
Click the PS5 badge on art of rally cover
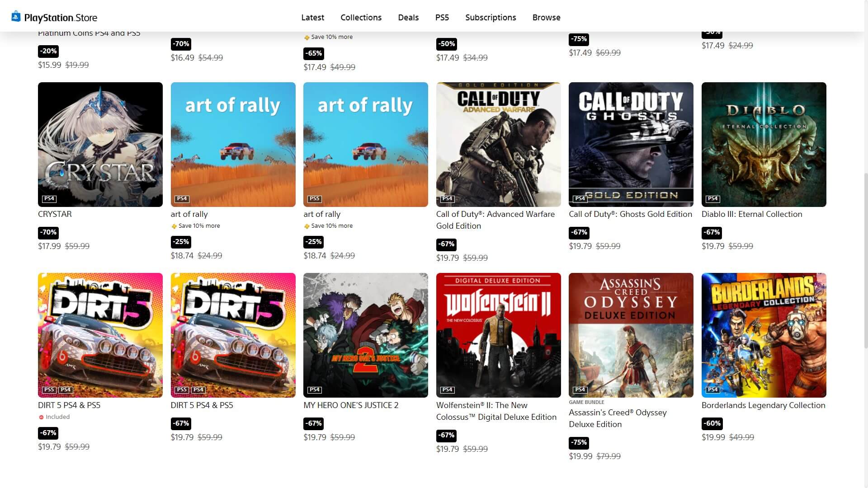pos(315,199)
